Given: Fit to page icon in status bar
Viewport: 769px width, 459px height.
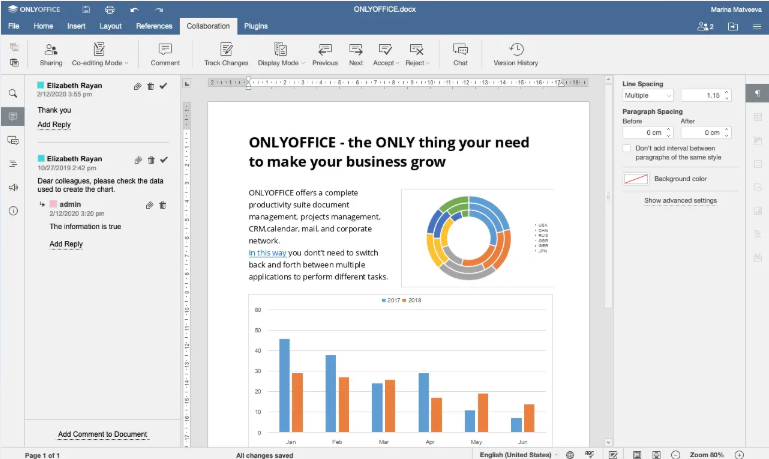Looking at the screenshot, I should tap(637, 455).
